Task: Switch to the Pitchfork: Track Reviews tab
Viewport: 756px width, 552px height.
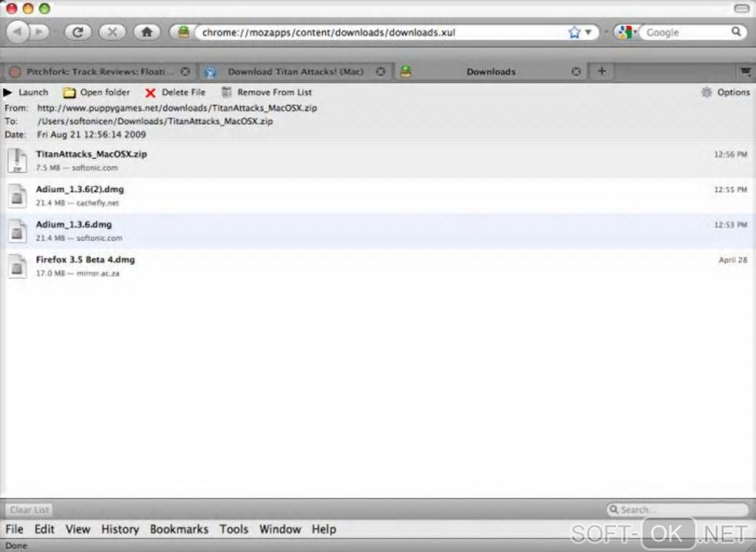Action: coord(99,72)
